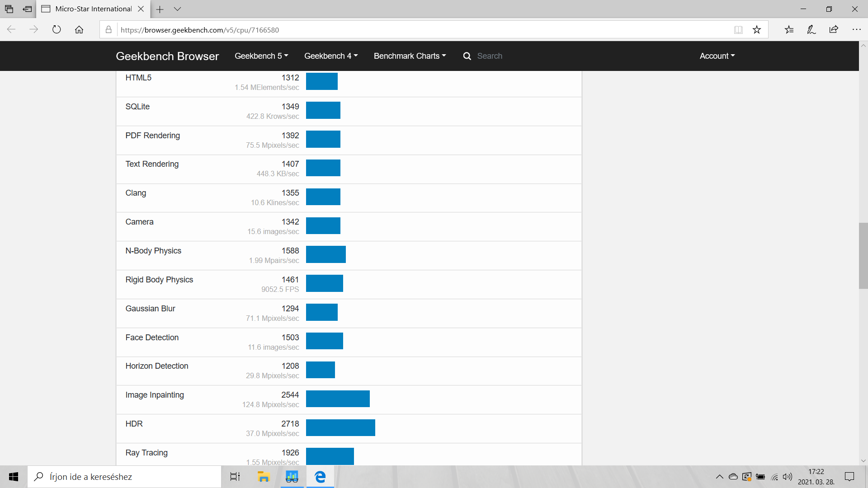Expand the Geekbench 5 dropdown menu
The height and width of the screenshot is (488, 868).
261,56
